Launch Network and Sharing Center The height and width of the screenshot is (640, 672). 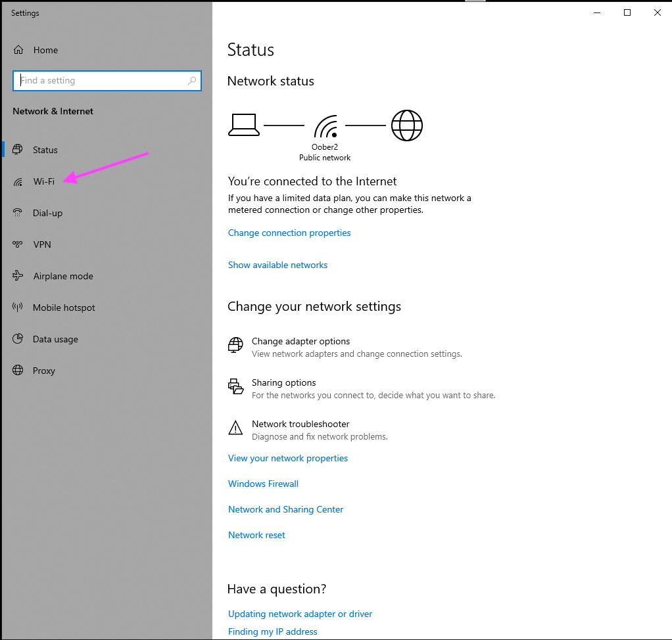point(285,509)
